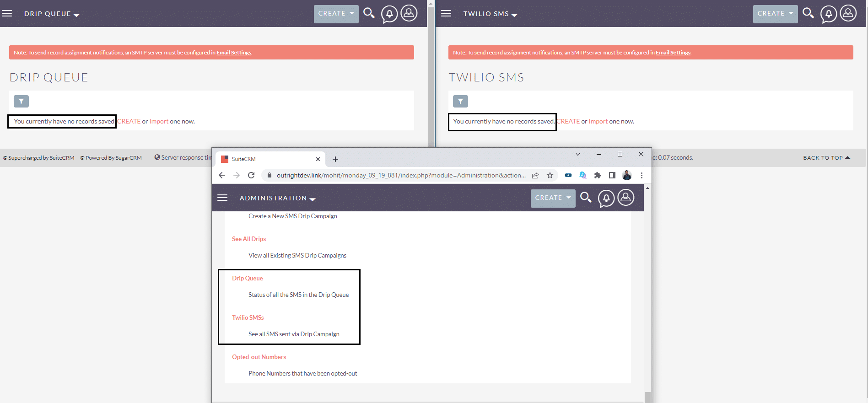Click CREATE link in Drip Queue empty list

click(129, 121)
